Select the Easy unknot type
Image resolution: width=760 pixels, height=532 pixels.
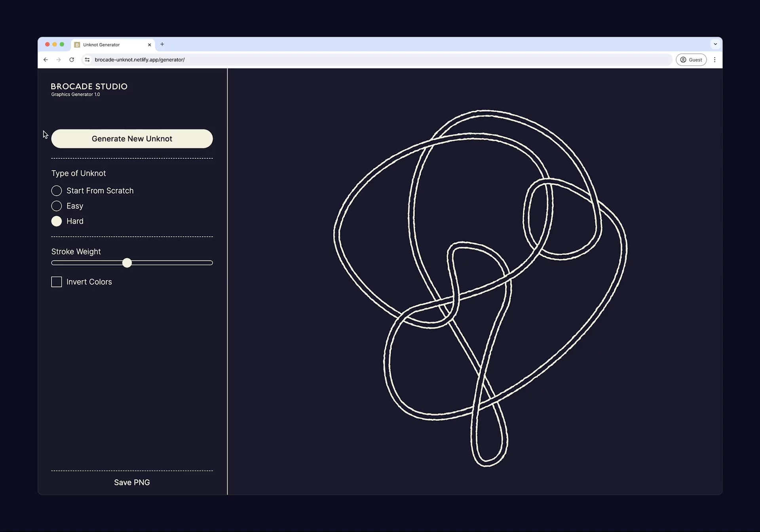57,206
